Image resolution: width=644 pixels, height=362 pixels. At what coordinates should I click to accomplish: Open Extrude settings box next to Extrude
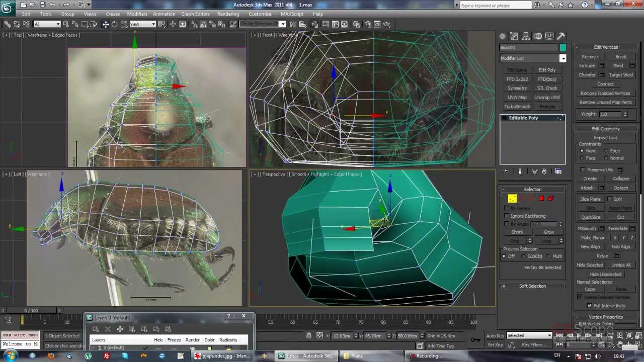[601, 66]
